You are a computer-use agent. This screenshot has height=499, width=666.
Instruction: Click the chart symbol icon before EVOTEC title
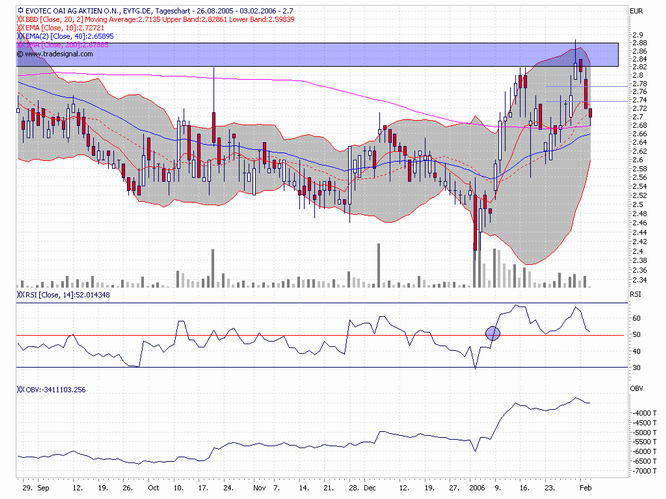(20, 11)
